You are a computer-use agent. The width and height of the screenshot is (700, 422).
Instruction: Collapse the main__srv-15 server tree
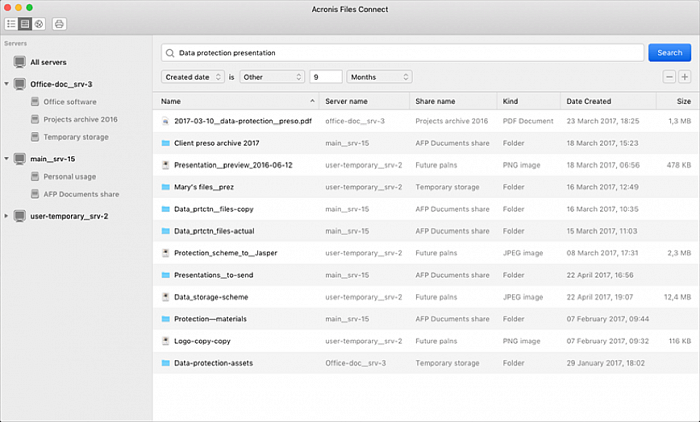click(x=6, y=159)
